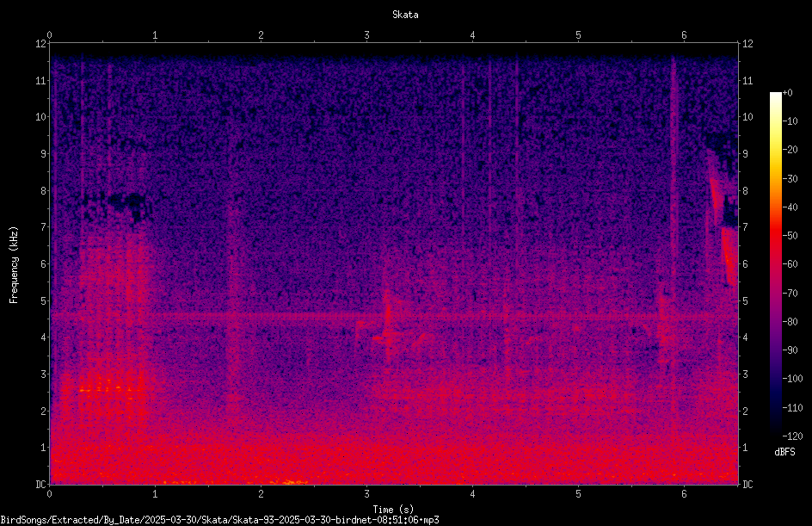Viewport: 812px width, 526px height.
Task: Click the Frequency (kHz) axis label
Action: click(14, 265)
